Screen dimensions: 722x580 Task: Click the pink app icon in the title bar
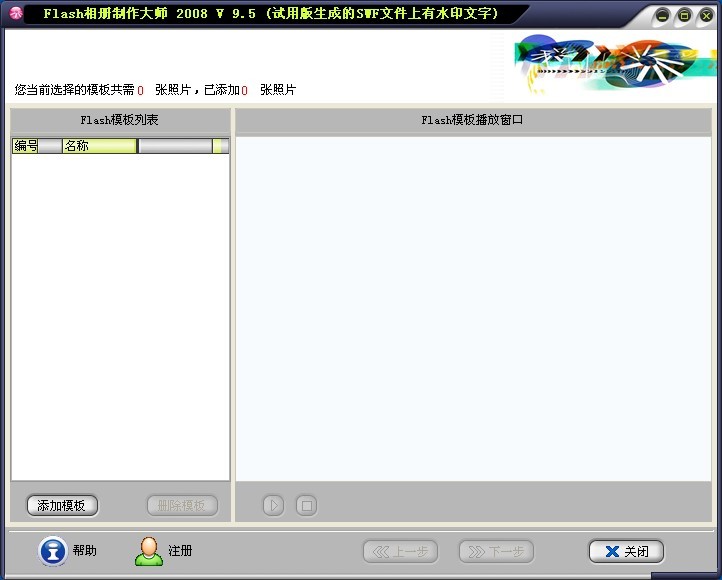coord(15,14)
